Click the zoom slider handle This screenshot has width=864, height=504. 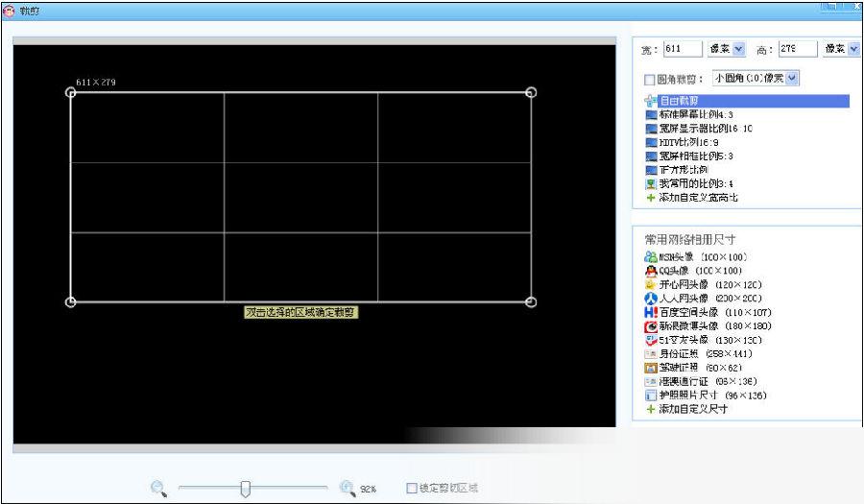click(x=246, y=488)
